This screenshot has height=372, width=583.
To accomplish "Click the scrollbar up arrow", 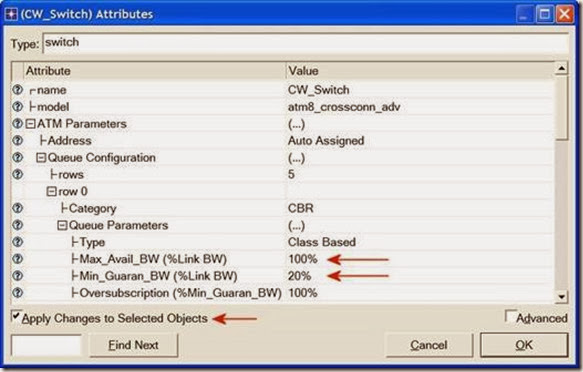I will (561, 69).
